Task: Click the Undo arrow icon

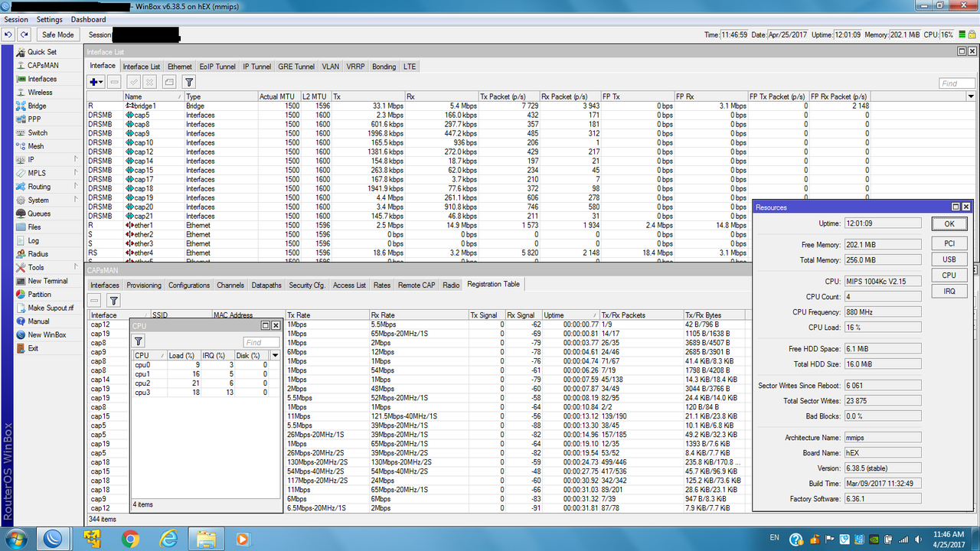Action: pyautogui.click(x=8, y=34)
